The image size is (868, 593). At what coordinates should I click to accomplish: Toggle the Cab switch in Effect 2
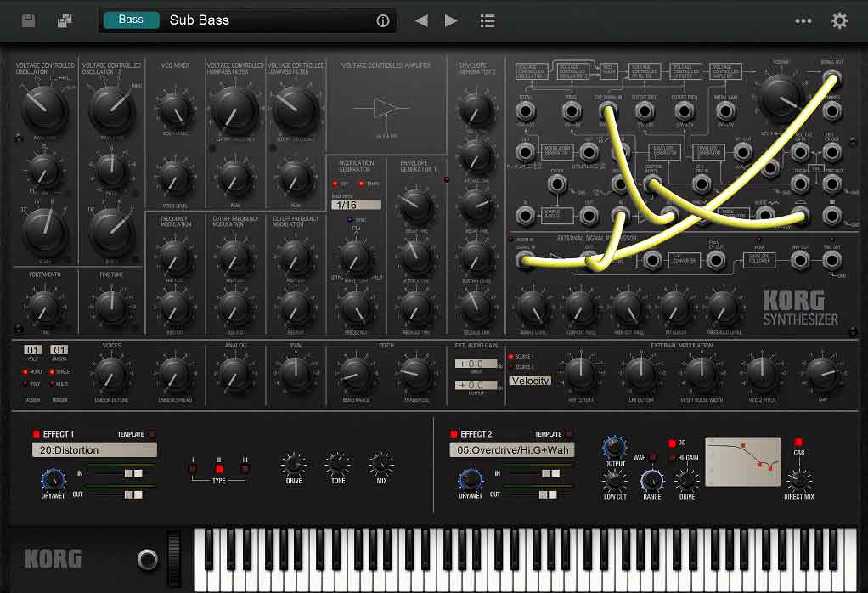coord(798,442)
